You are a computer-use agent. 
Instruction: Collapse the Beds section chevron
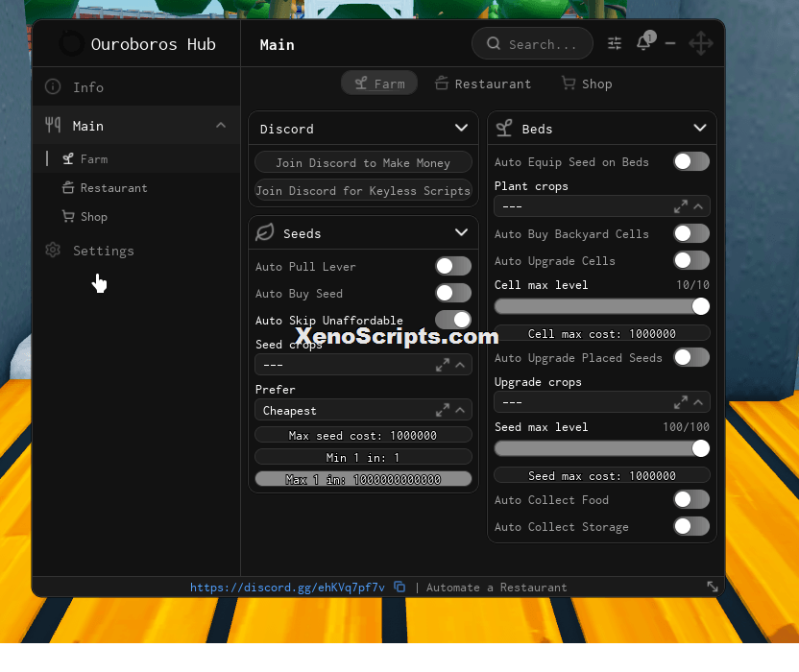[x=700, y=128]
